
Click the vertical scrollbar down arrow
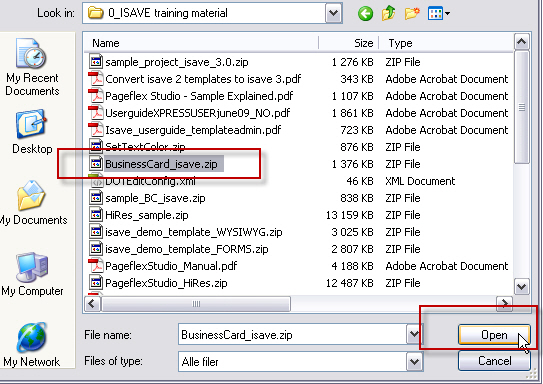[522, 287]
